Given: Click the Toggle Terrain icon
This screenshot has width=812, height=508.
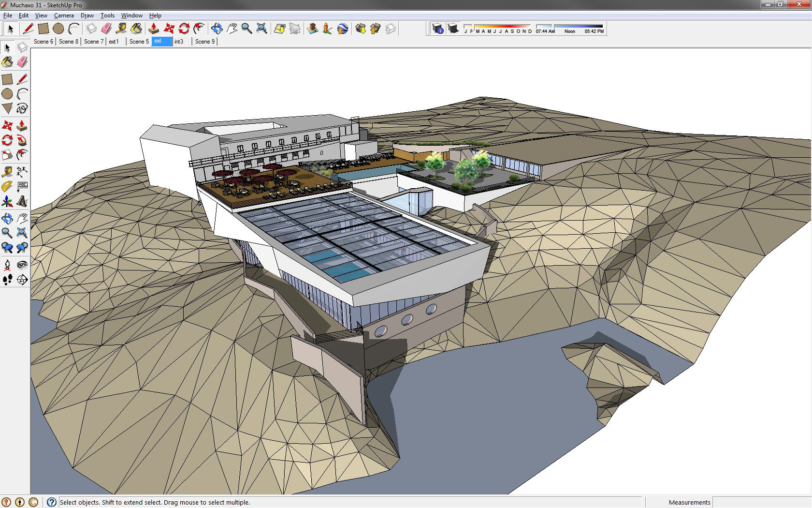Looking at the screenshot, I should (312, 29).
